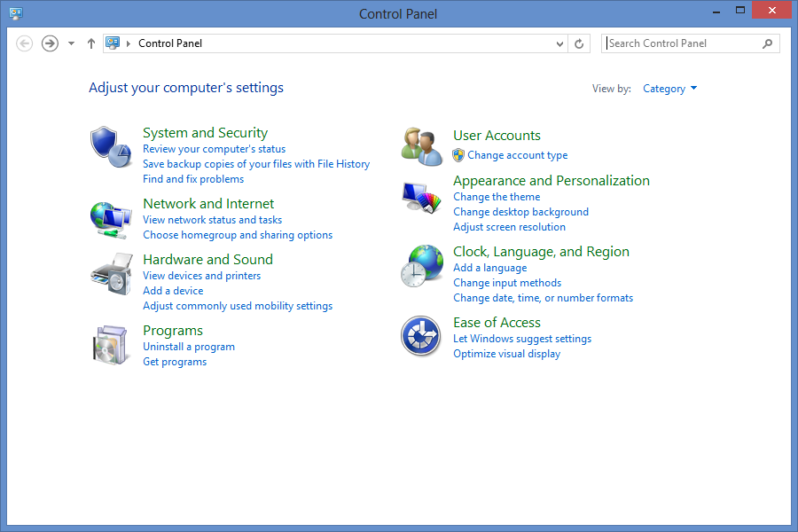This screenshot has width=798, height=532.
Task: Click the back navigation arrow
Action: tap(24, 43)
